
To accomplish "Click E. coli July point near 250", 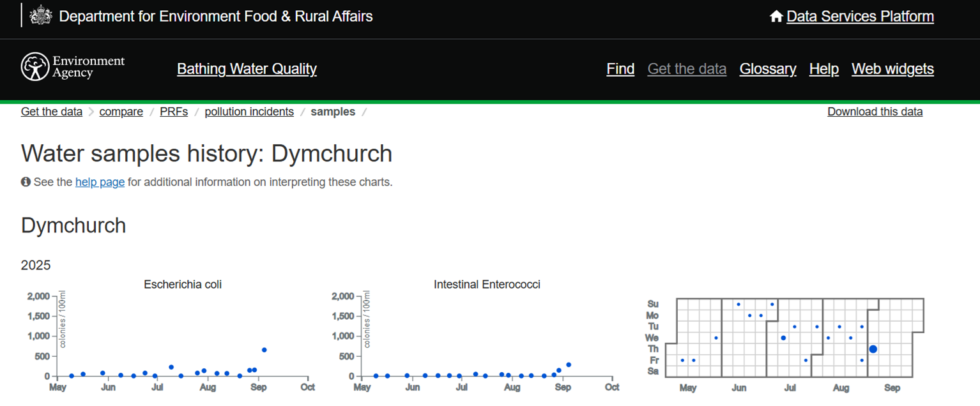I will coord(171,367).
